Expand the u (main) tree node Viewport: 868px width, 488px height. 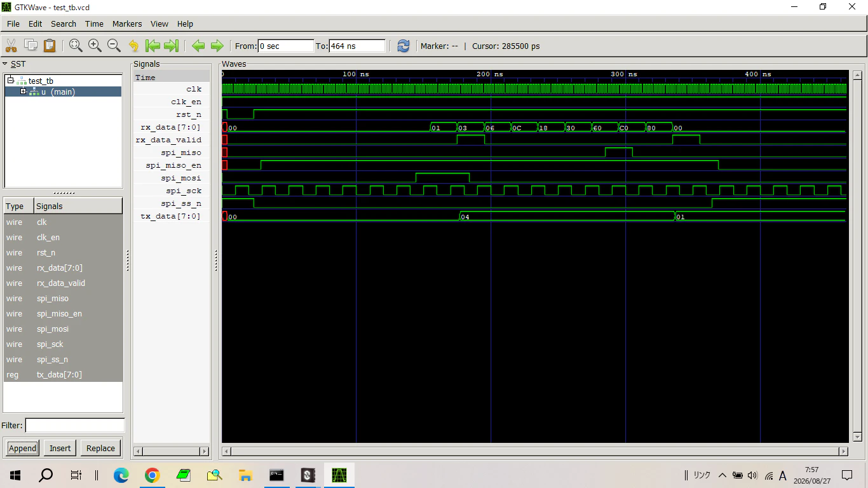[24, 91]
